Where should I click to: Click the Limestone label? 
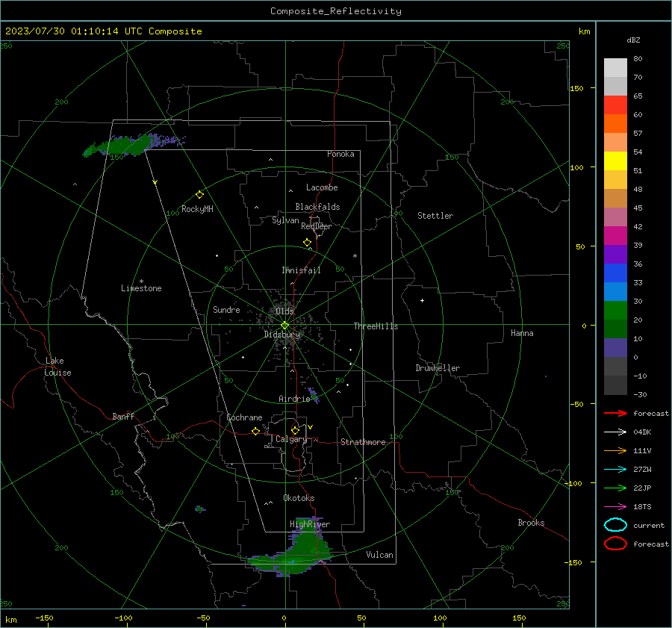coord(141,288)
